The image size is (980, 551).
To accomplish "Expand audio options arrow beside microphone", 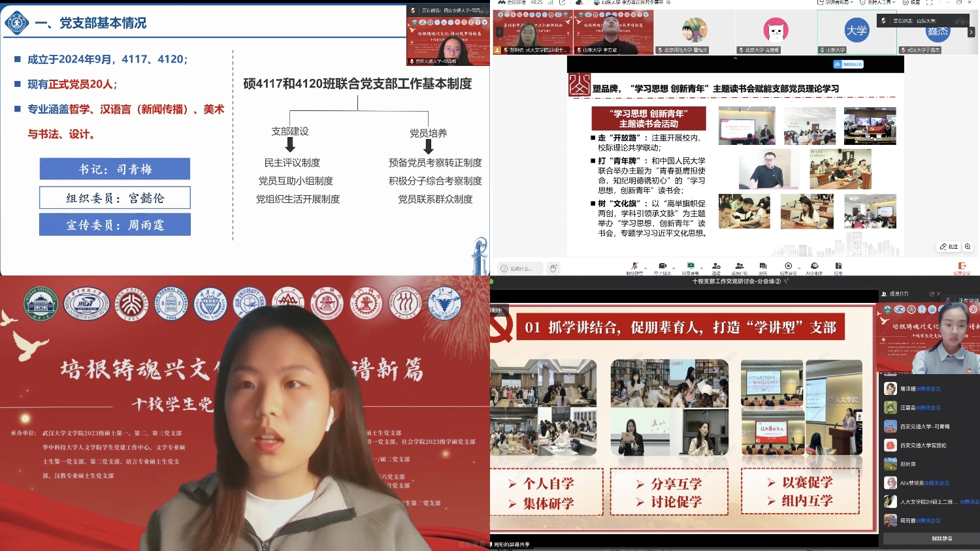I will tap(645, 268).
